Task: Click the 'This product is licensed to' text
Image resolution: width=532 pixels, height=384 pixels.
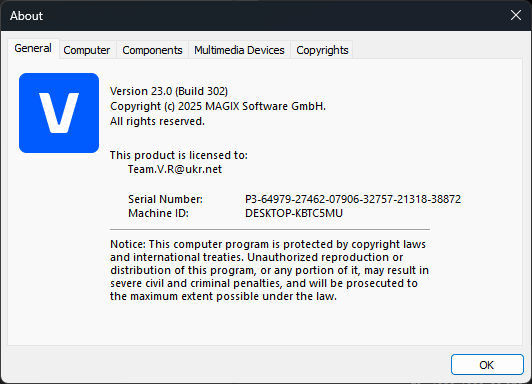Action: coord(179,155)
